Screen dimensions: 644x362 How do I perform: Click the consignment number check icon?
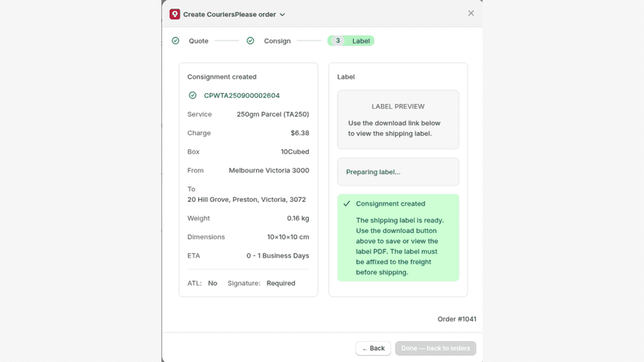(x=192, y=96)
